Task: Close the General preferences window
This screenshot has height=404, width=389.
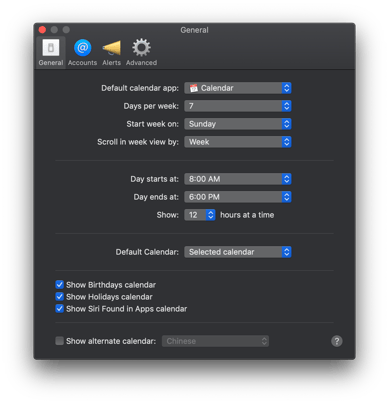Action: 42,30
